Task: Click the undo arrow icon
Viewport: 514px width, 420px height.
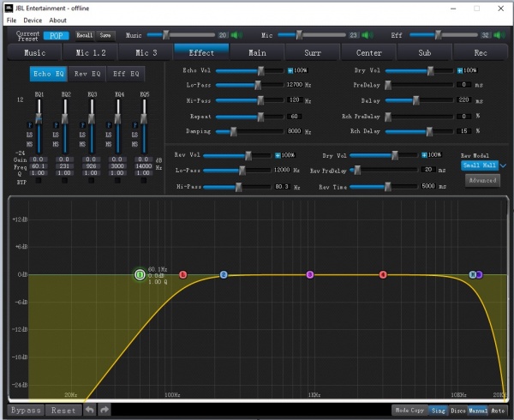Action: 90,411
